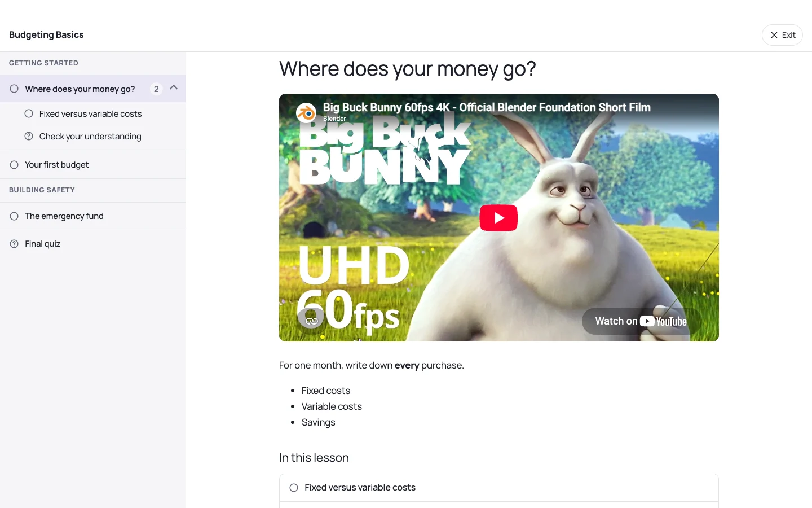Click the Savings bullet

[318, 422]
